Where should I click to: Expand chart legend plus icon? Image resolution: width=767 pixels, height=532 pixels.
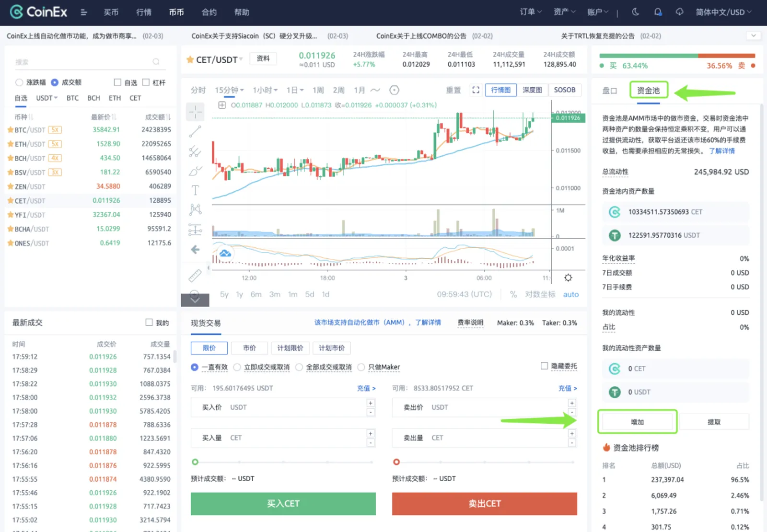[222, 105]
